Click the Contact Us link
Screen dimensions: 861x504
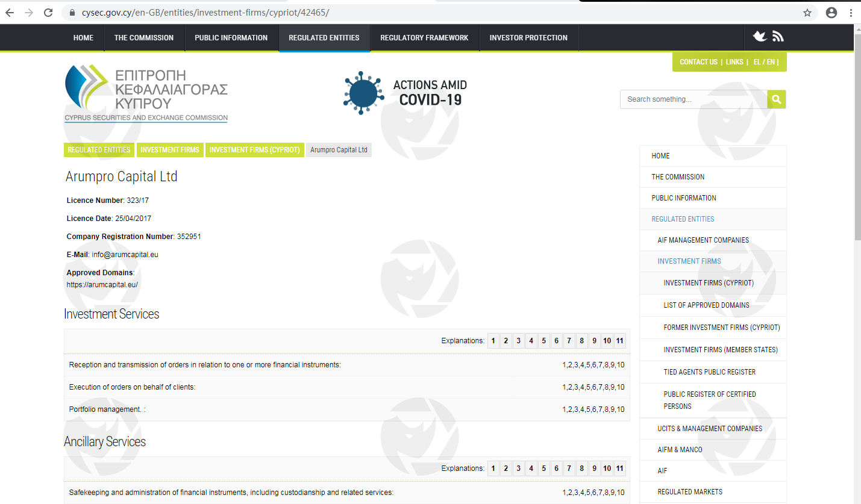pyautogui.click(x=698, y=62)
